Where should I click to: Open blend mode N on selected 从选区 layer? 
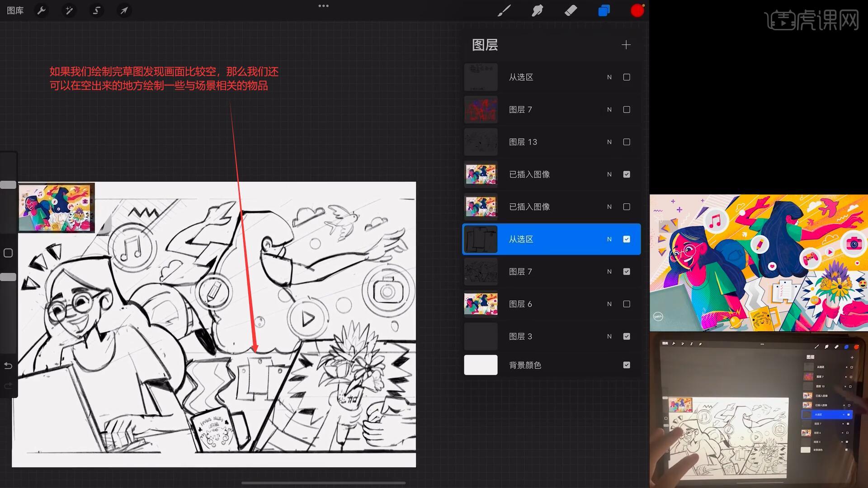(x=609, y=239)
